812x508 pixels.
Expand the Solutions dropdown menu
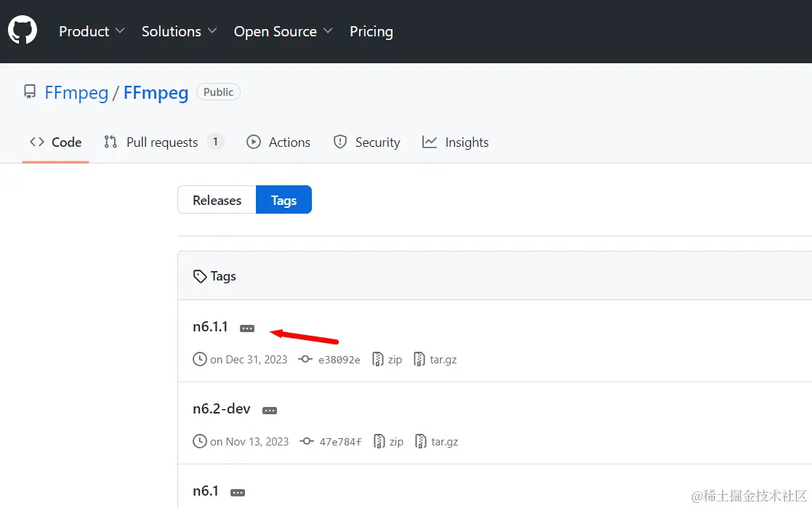(179, 31)
